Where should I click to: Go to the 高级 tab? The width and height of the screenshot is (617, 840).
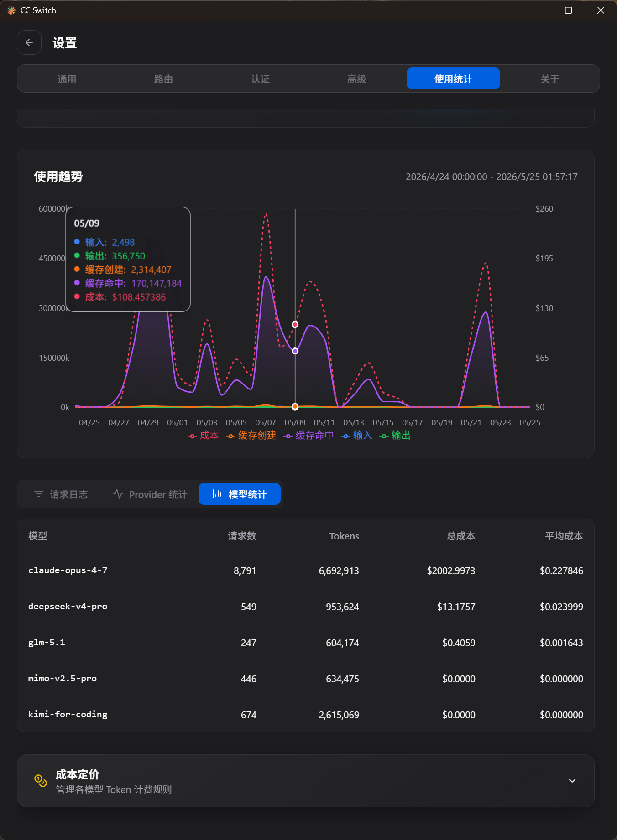point(356,79)
